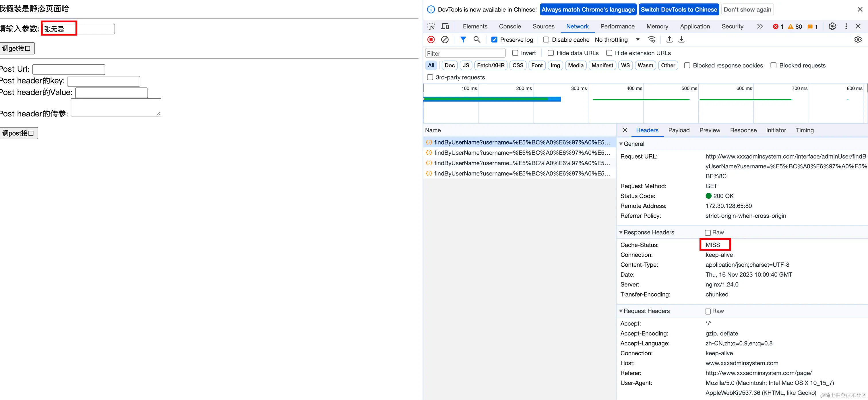Screen dimensions: 868x400
Task: Open the network search magnifier icon
Action: [x=476, y=40]
